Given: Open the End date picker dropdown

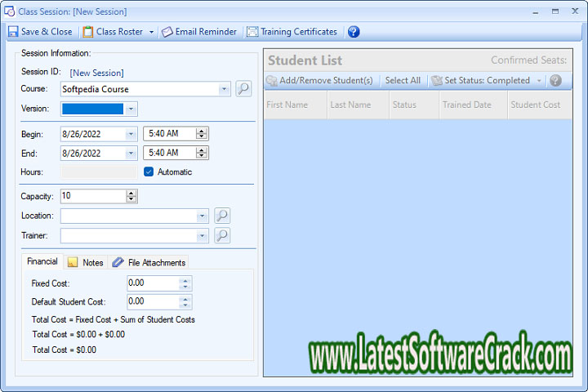Looking at the screenshot, I should pos(131,153).
